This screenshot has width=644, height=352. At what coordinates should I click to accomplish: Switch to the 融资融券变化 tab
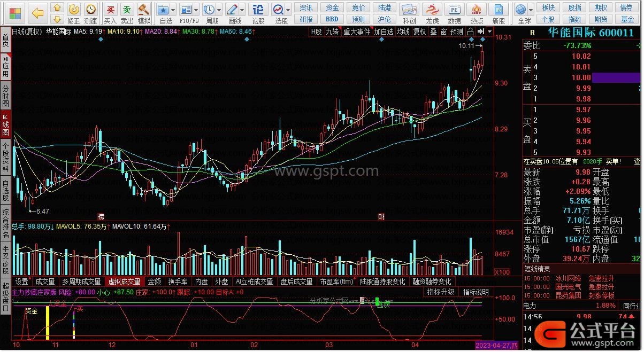(x=432, y=281)
